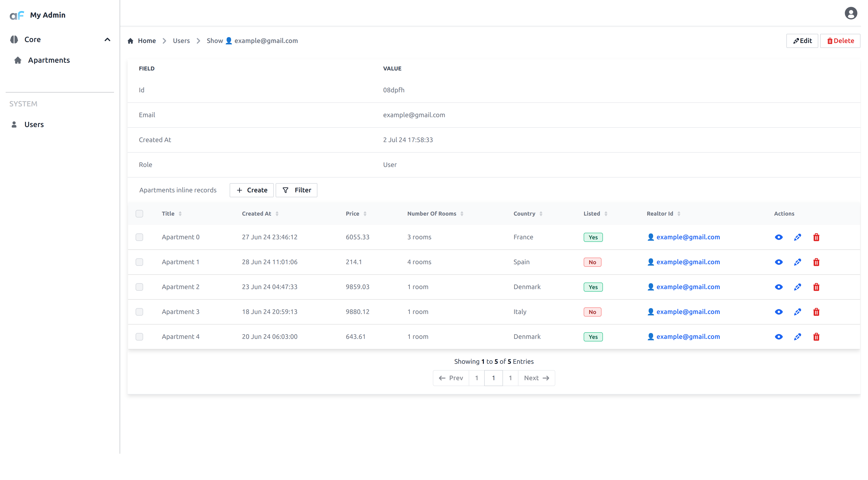Delete Apartment 1 with trash icon
Image resolution: width=868 pixels, height=480 pixels.
(816, 262)
